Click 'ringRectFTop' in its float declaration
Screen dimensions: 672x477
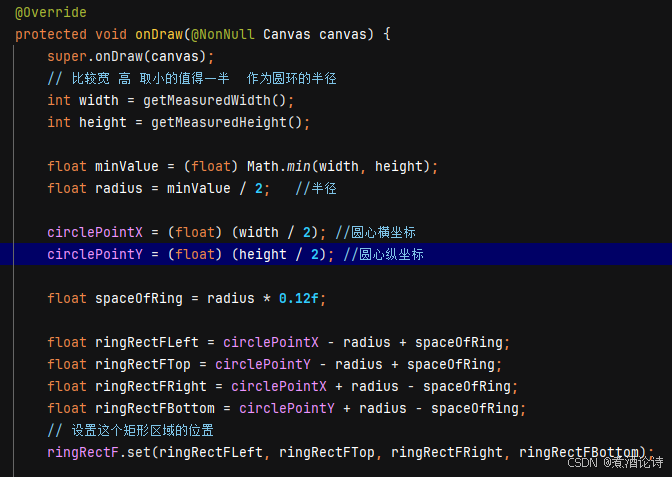(x=143, y=364)
